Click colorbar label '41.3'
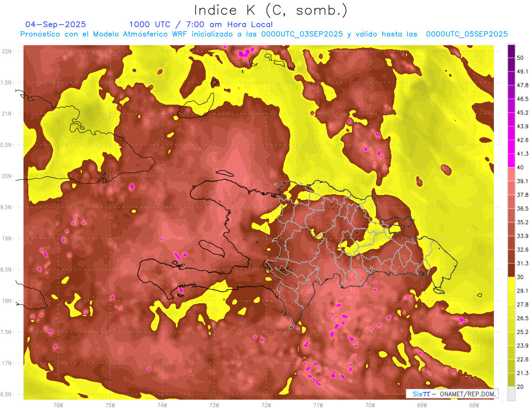Screen dimensions: 532x411 click(x=523, y=154)
